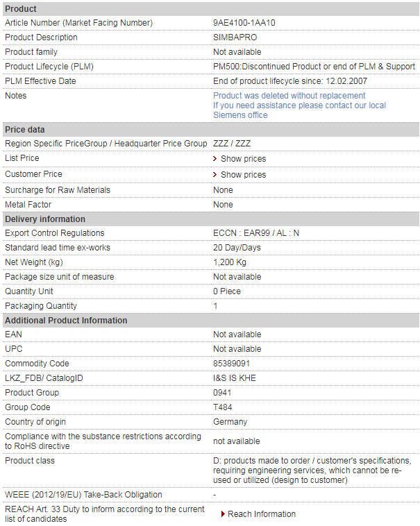Click commodity code 85389091
Viewport: 420px width, 526px height.
coord(231,364)
